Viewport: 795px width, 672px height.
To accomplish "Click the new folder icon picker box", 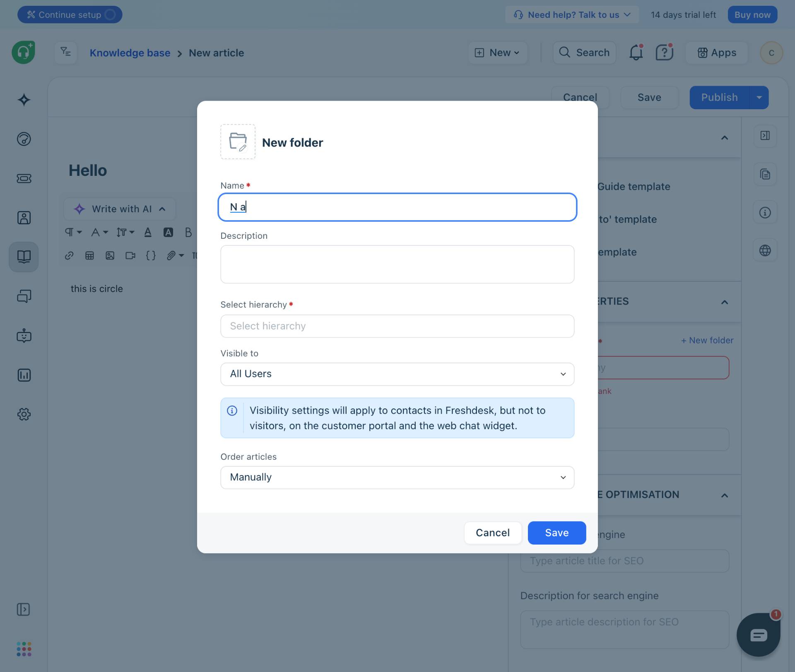I will [x=238, y=142].
